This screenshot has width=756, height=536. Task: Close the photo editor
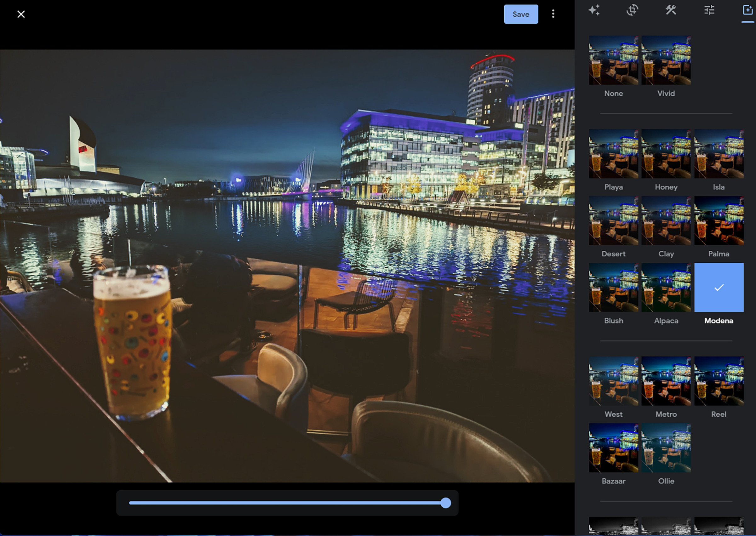click(x=21, y=14)
